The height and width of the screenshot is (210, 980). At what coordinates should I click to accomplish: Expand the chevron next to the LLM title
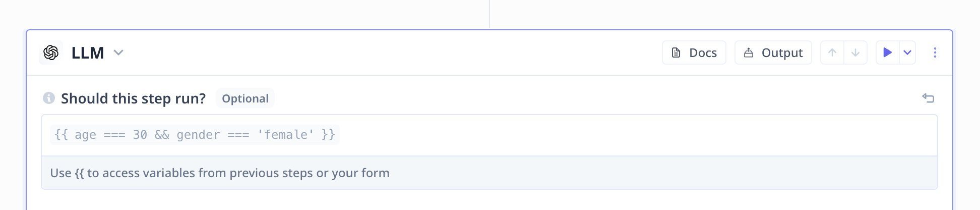point(118,52)
